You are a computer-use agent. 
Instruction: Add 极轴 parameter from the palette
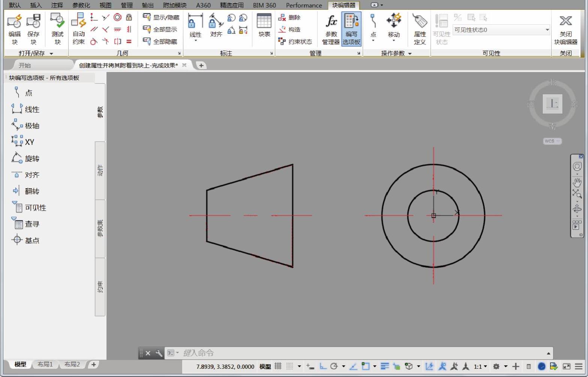coord(25,126)
